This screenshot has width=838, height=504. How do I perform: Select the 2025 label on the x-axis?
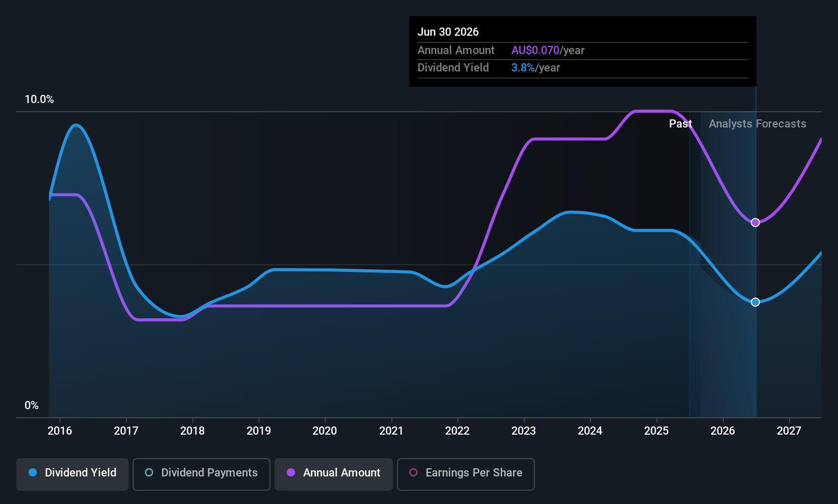tap(656, 431)
